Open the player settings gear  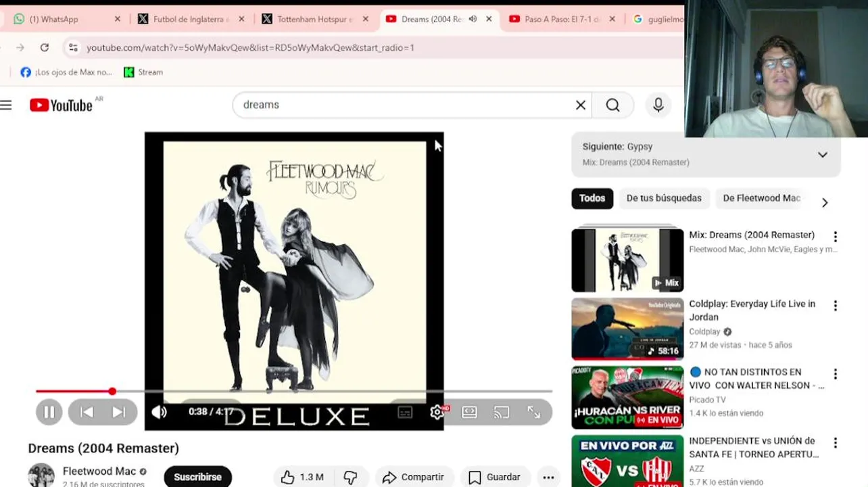437,412
